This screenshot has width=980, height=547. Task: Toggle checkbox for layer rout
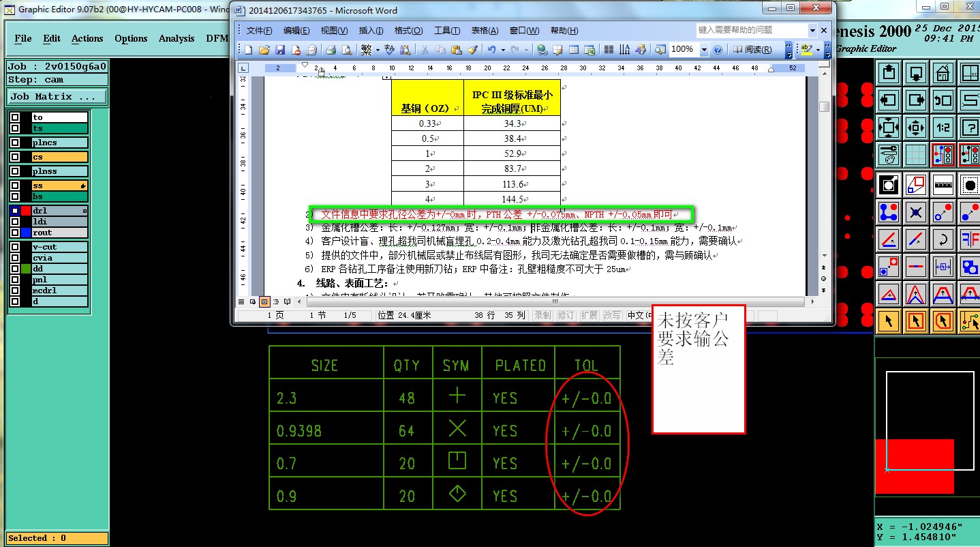pos(15,233)
